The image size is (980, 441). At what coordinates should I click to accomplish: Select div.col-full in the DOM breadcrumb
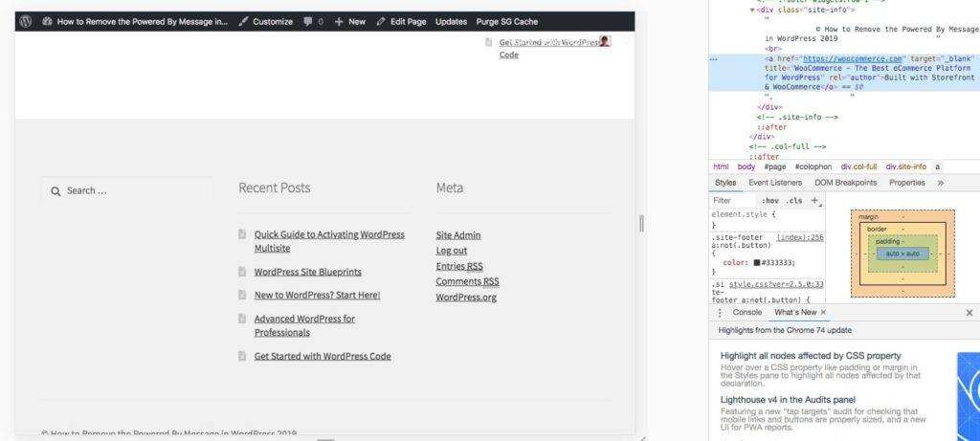[858, 166]
